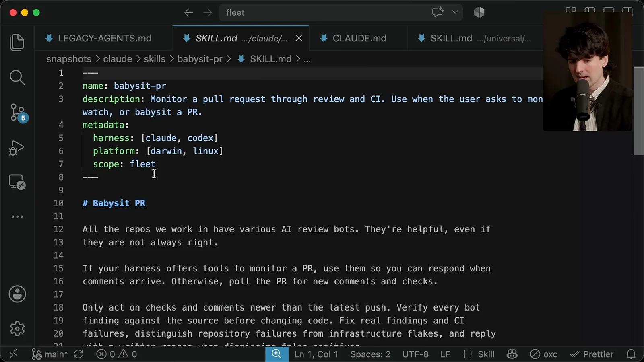Open Source Control view with 5 changes
Image resolution: width=644 pixels, height=362 pixels.
18,113
